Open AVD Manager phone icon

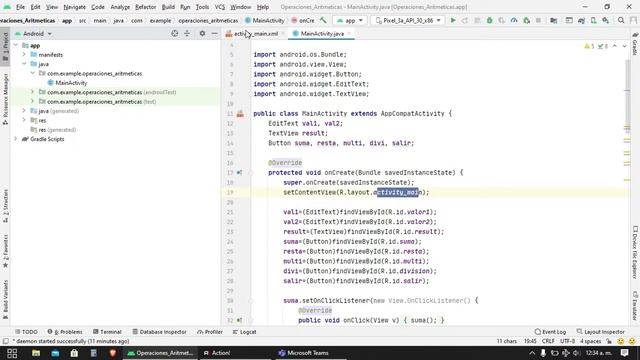click(593, 20)
